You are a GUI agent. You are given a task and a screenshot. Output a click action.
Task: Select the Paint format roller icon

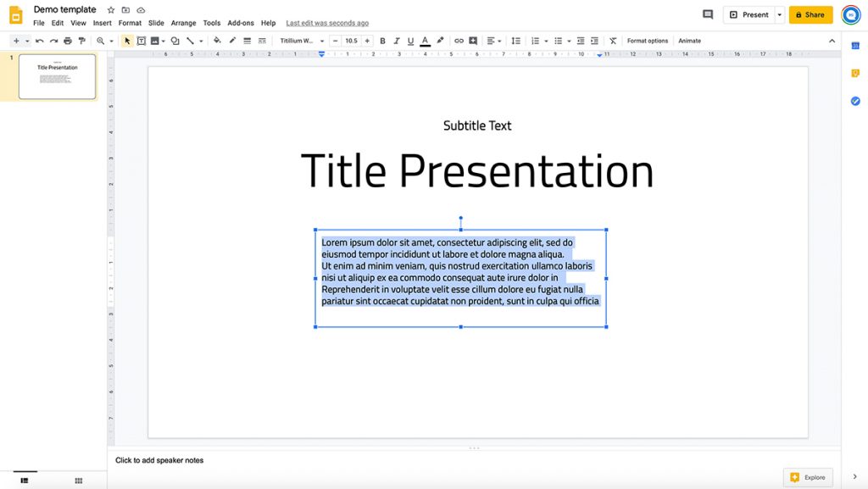(x=82, y=41)
